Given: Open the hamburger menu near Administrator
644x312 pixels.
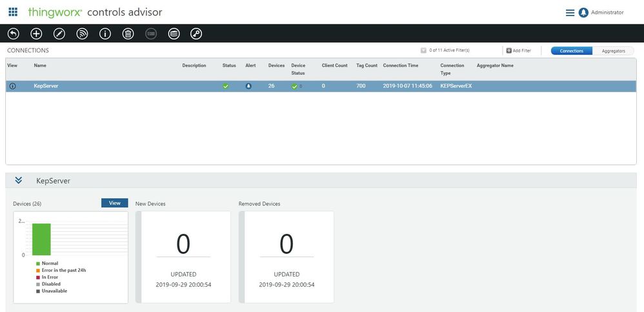Looking at the screenshot, I should (570, 13).
